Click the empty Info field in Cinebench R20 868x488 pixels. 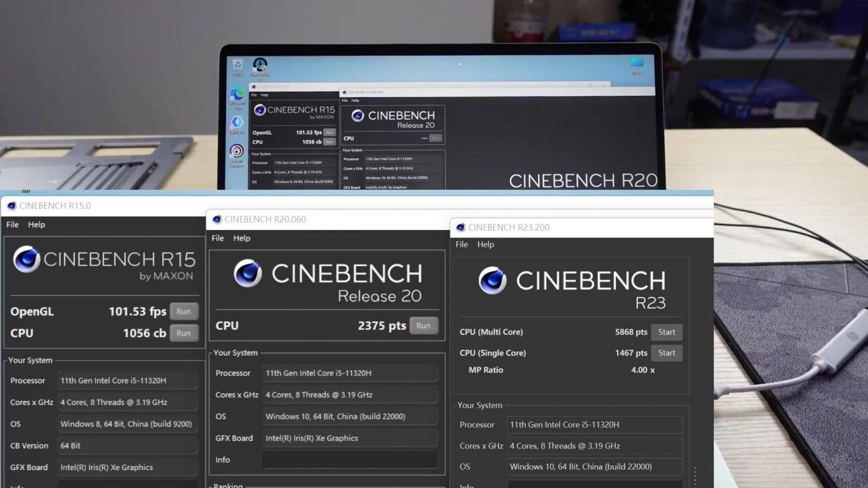[349, 460]
